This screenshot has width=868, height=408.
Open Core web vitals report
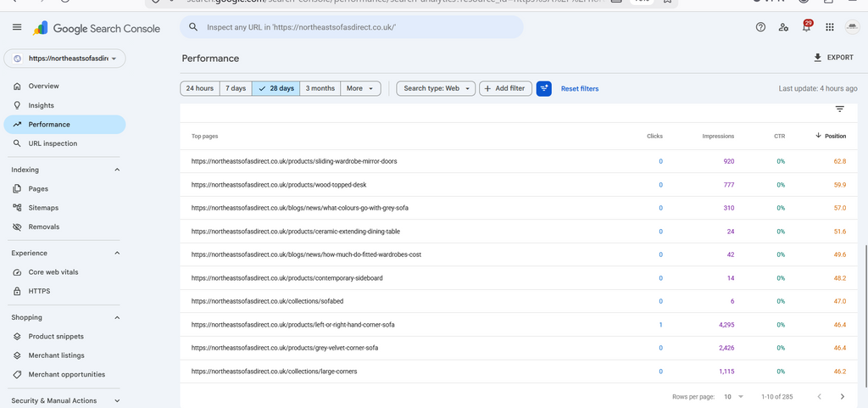pos(64,271)
